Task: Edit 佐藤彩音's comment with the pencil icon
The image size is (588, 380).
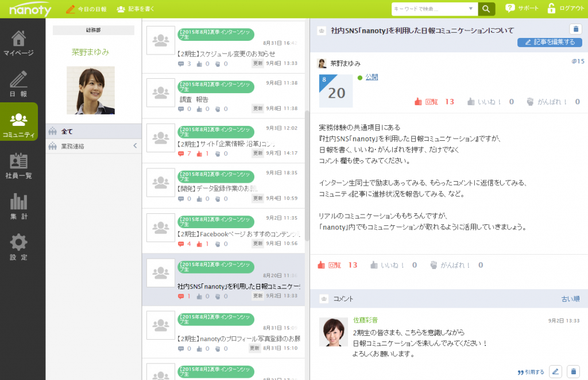Action: [555, 372]
